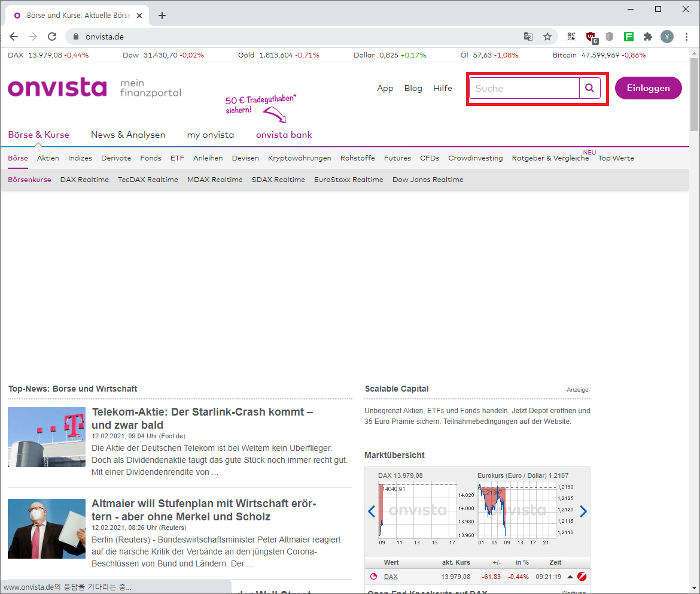Open SDAX Realtime link
The image size is (700, 594).
pos(278,179)
